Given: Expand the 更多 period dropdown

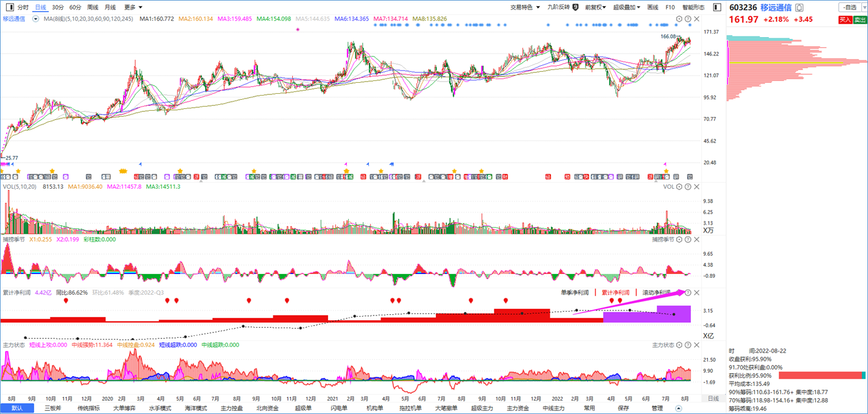Looking at the screenshot, I should coord(133,7).
